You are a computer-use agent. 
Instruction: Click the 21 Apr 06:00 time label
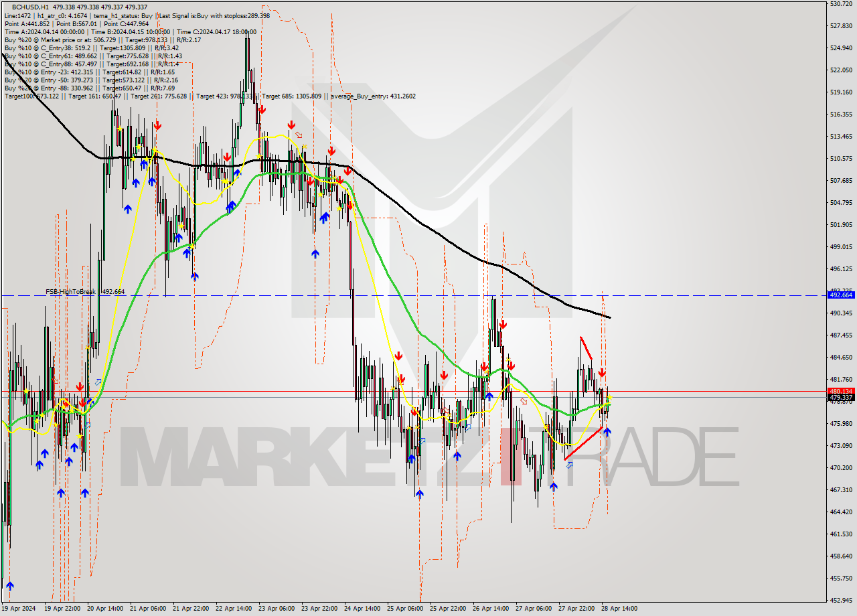click(x=148, y=609)
